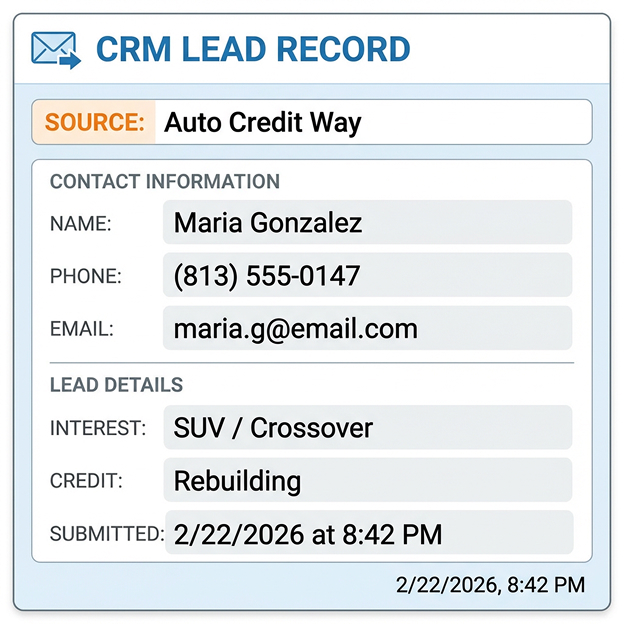
Task: Click the CREDIT field label
Action: pyautogui.click(x=87, y=481)
